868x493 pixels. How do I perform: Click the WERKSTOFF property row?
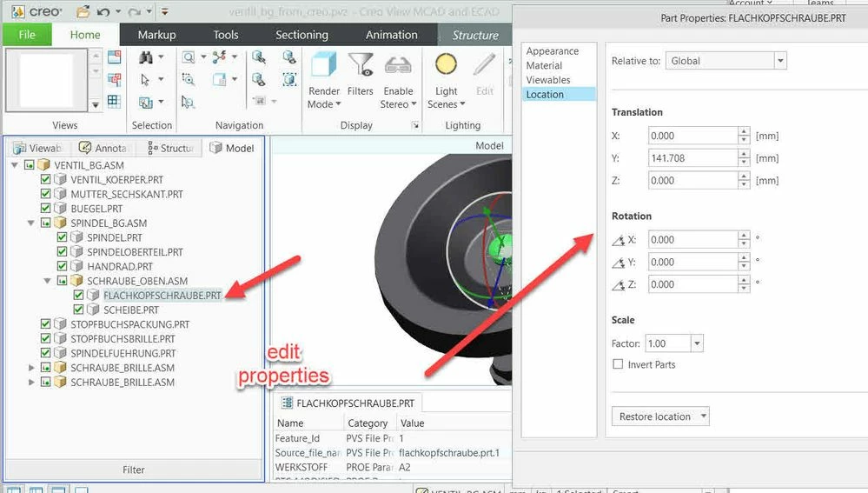(393, 467)
